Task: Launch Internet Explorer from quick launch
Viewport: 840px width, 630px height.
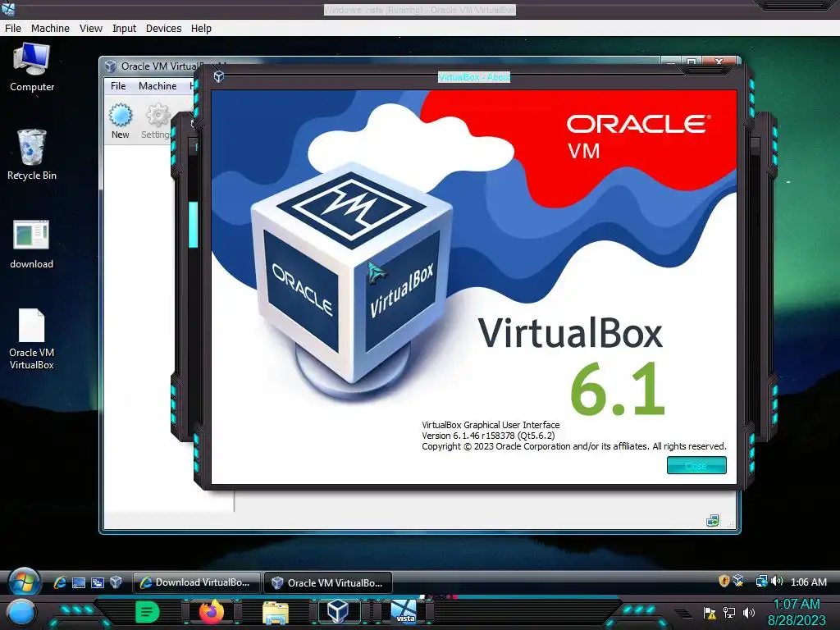Action: pyautogui.click(x=59, y=582)
